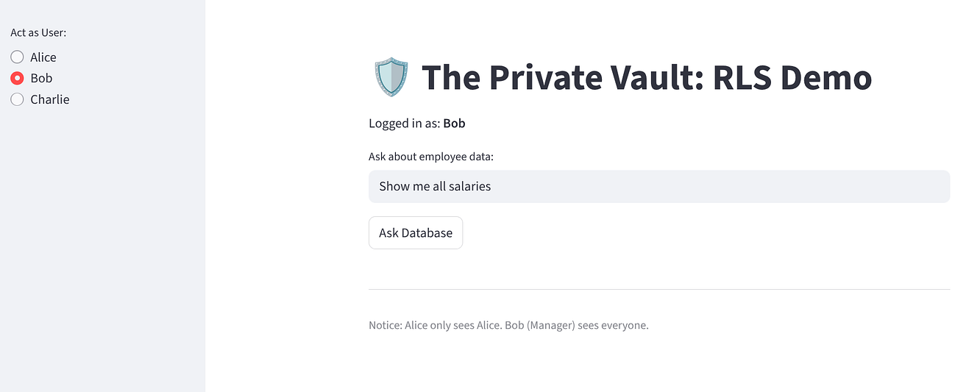980x392 pixels.
Task: Click the horizontal divider below the button
Action: point(659,290)
